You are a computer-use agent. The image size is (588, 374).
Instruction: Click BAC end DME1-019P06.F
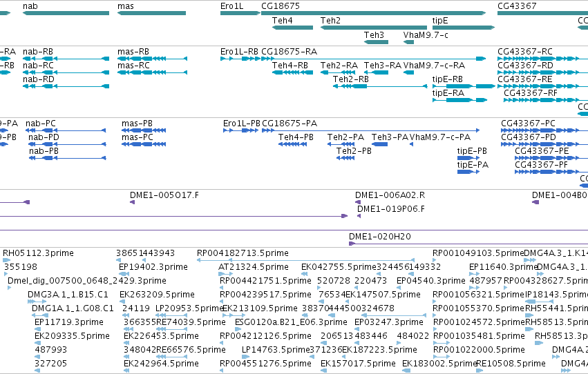click(x=359, y=216)
